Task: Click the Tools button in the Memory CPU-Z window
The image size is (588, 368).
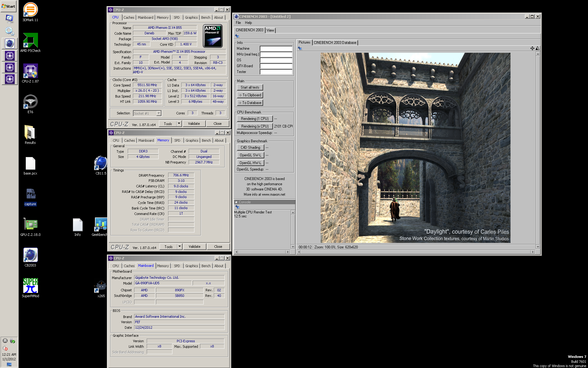Action: (x=168, y=247)
